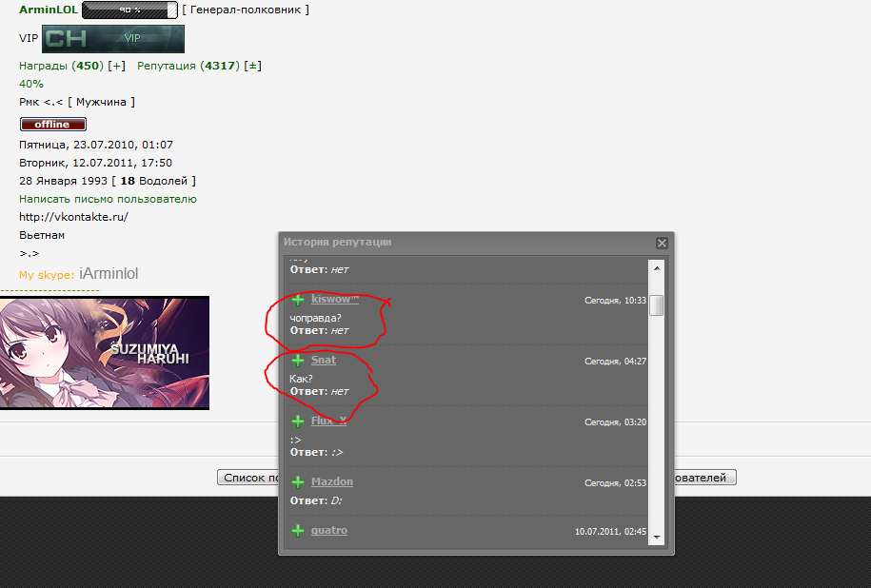The image size is (871, 588).
Task: Open Flux_X's user profile link
Action: coord(328,421)
